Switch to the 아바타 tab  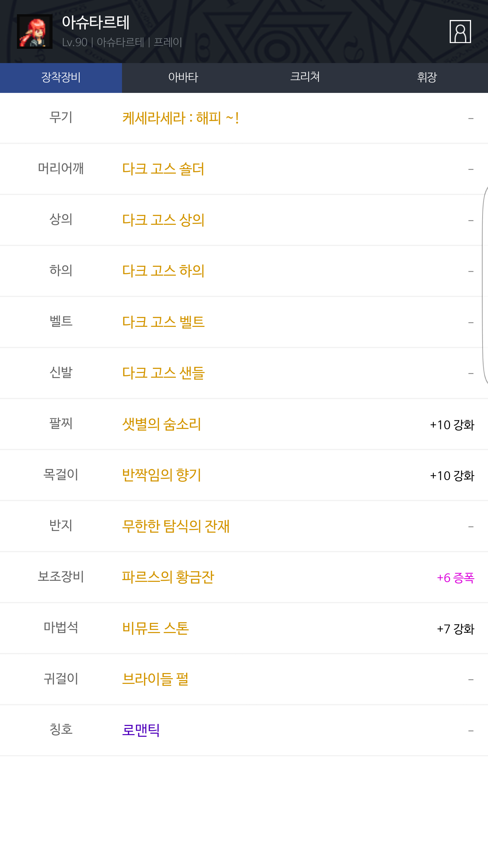point(183,78)
